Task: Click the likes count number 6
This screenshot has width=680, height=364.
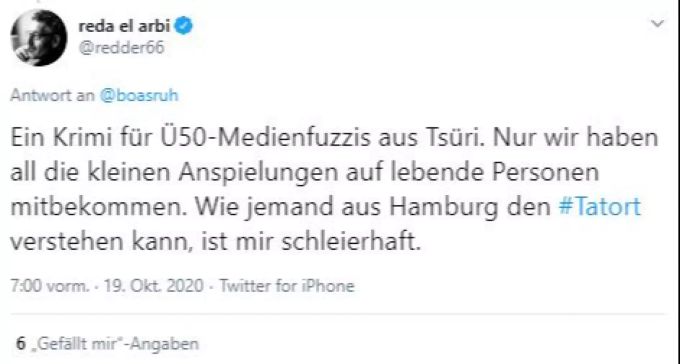Action: (21, 344)
